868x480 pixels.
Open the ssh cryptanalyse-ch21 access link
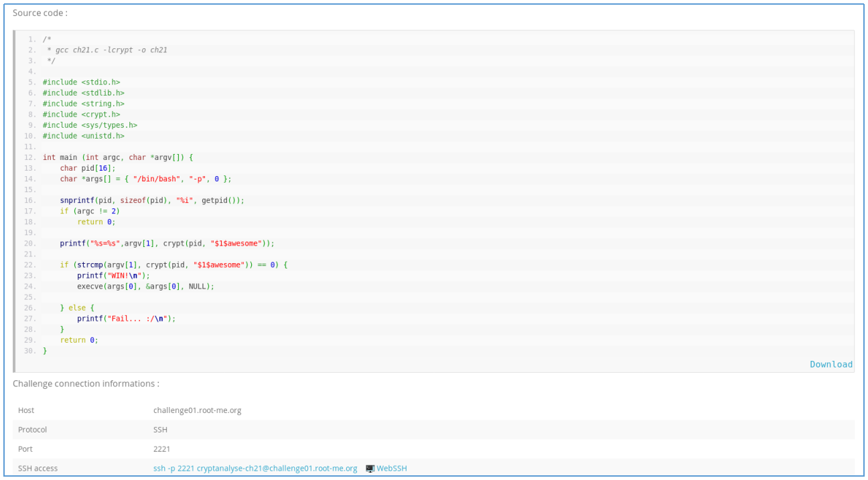pos(255,468)
